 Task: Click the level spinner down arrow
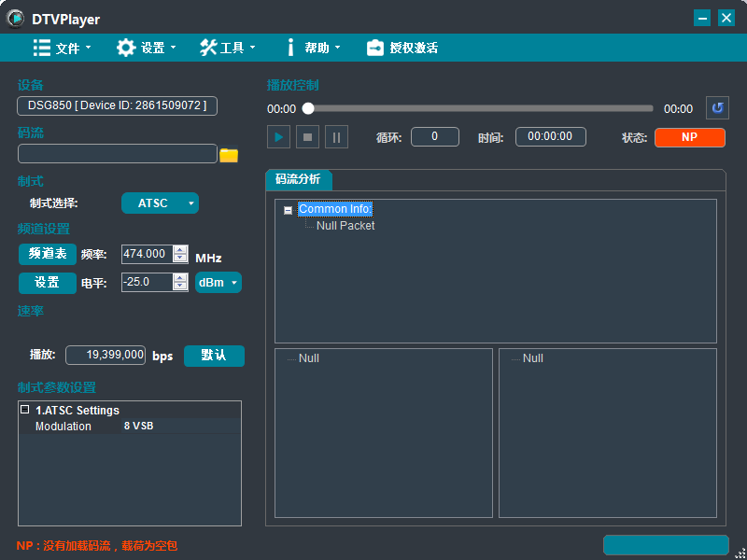(180, 287)
